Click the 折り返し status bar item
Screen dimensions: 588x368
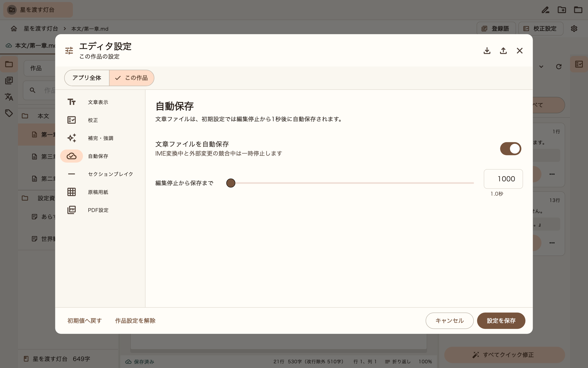tap(398, 361)
